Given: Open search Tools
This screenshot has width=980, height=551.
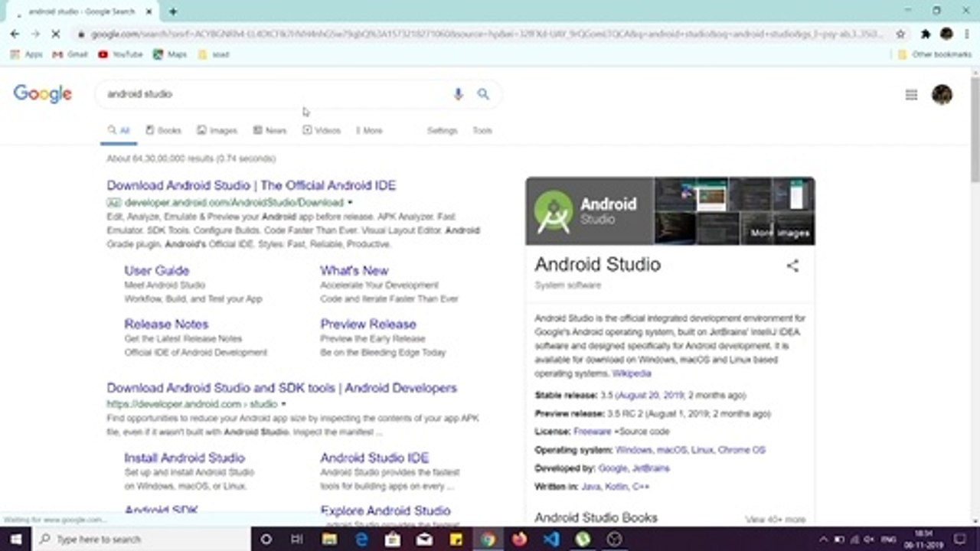Looking at the screenshot, I should (482, 131).
